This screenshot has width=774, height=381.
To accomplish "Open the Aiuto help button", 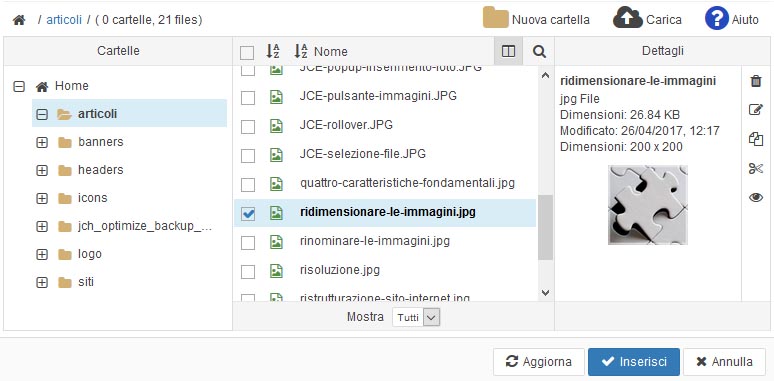I will coord(732,19).
